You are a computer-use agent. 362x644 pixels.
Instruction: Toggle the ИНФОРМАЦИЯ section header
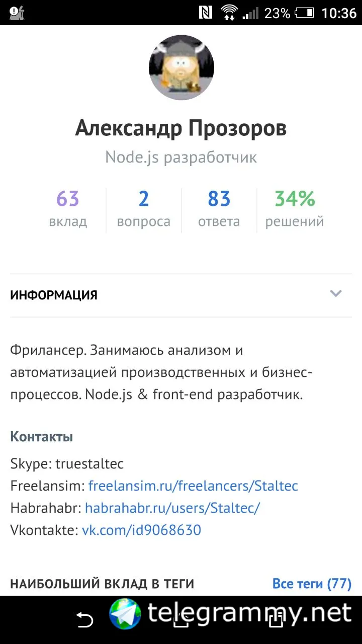point(54,295)
